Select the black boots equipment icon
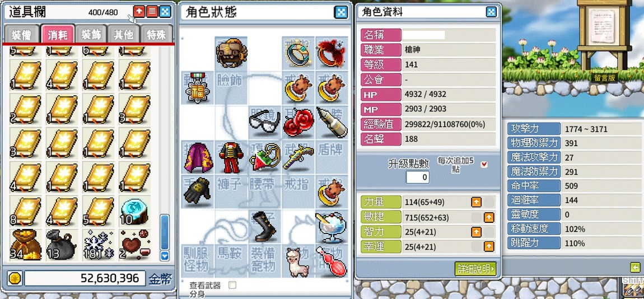 tap(264, 226)
